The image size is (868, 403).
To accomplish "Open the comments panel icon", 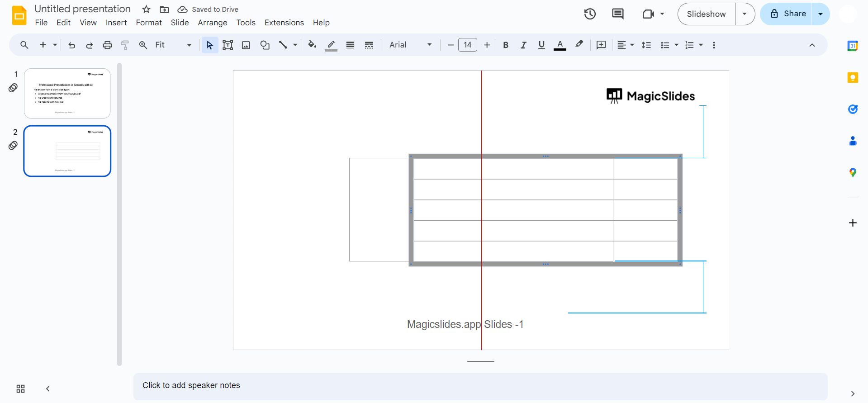I will 617,14.
